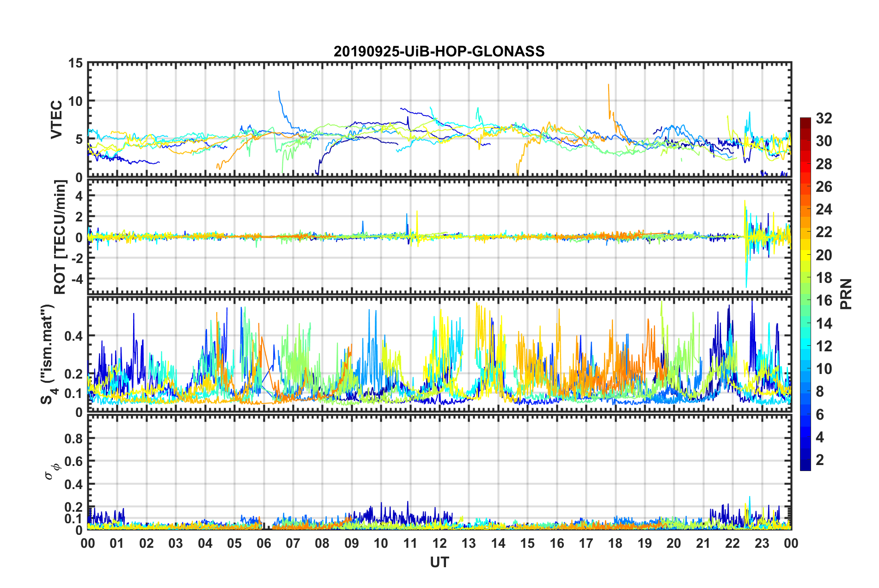Select the 06 hour tick on the UT axis
879x588 pixels.
tap(263, 543)
